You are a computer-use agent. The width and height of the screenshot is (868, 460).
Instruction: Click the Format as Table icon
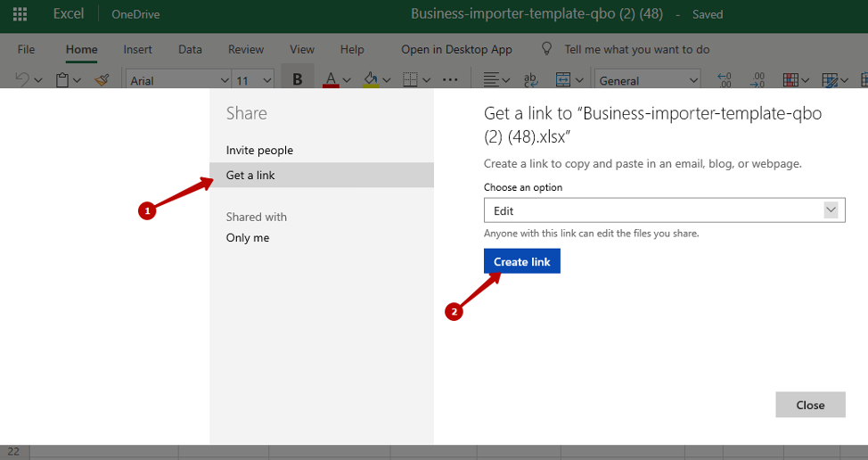coord(830,79)
